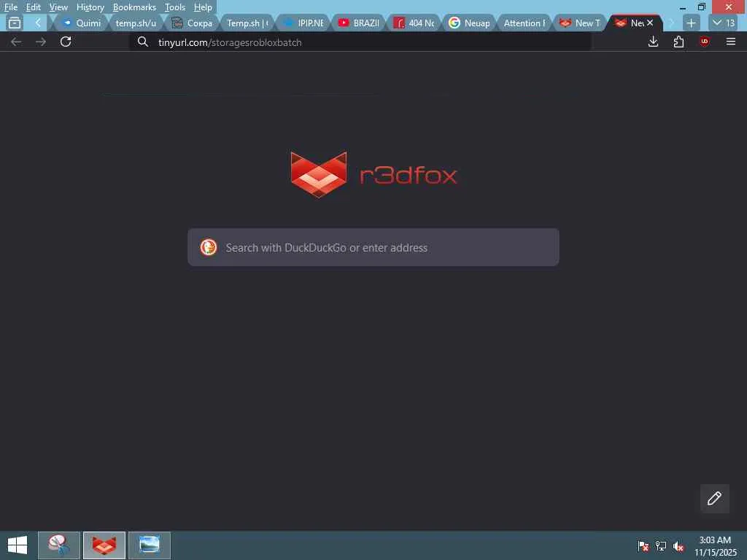The height and width of the screenshot is (560, 747).
Task: Restore down the r3dfox window
Action: (701, 7)
